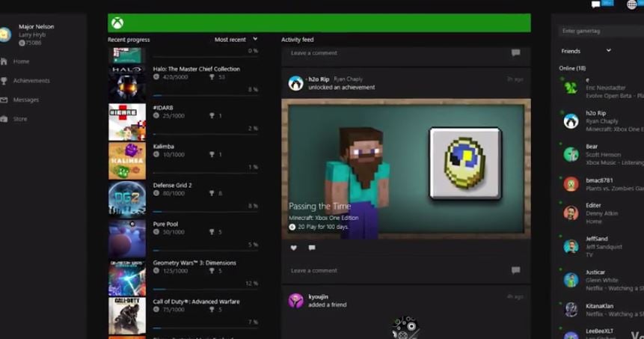Click the Store bag icon
Image resolution: width=644 pixels, height=339 pixels.
(4, 119)
